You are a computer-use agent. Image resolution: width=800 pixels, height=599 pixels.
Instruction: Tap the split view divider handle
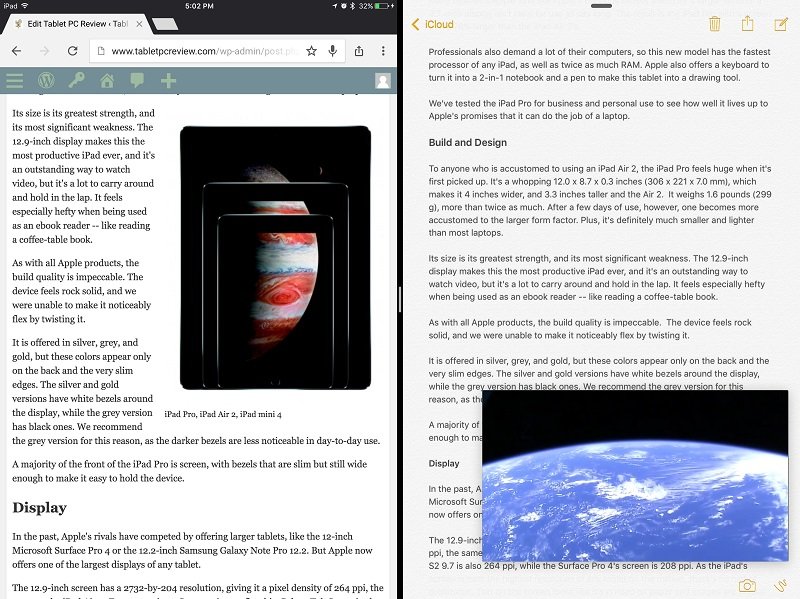400,299
